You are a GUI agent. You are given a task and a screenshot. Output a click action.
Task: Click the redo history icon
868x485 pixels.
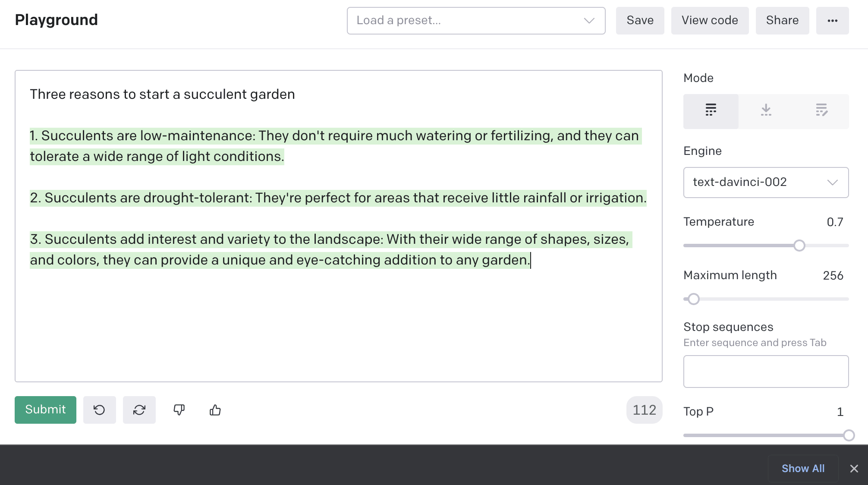[138, 410]
